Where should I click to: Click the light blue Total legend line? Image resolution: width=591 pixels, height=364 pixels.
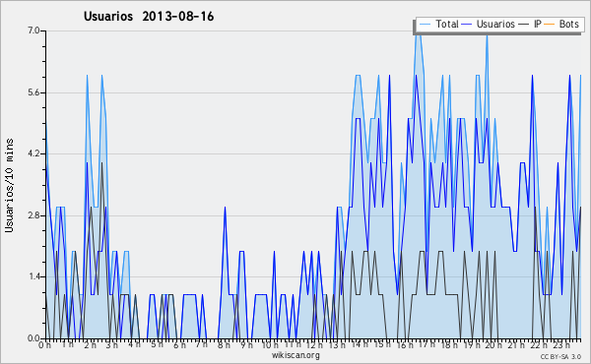pyautogui.click(x=426, y=25)
